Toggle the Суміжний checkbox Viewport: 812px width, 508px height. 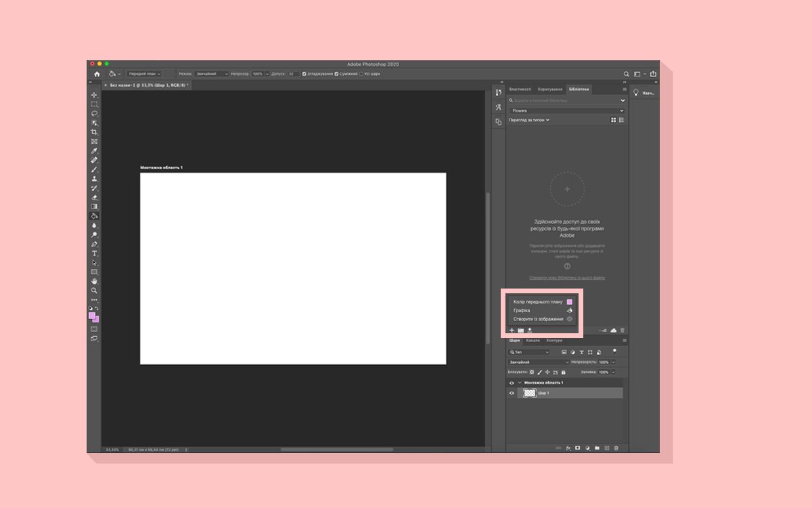pyautogui.click(x=336, y=74)
